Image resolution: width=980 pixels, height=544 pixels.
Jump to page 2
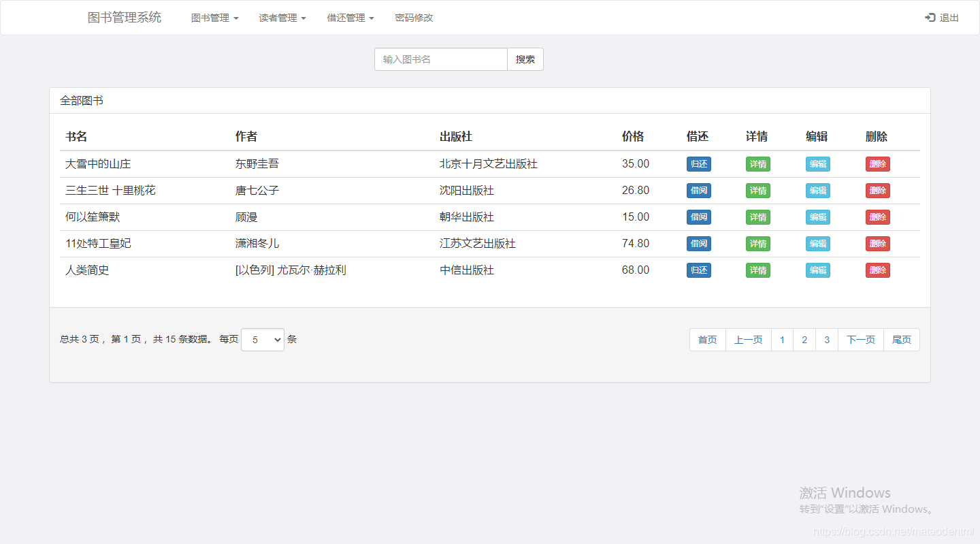[x=804, y=340]
